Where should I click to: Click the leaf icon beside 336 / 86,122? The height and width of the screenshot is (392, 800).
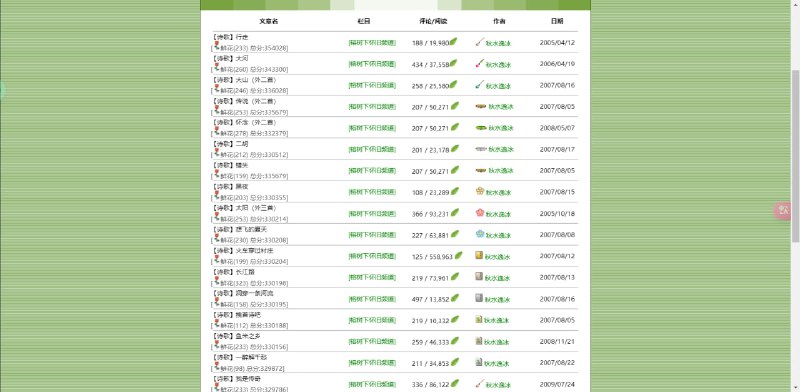[x=455, y=383]
